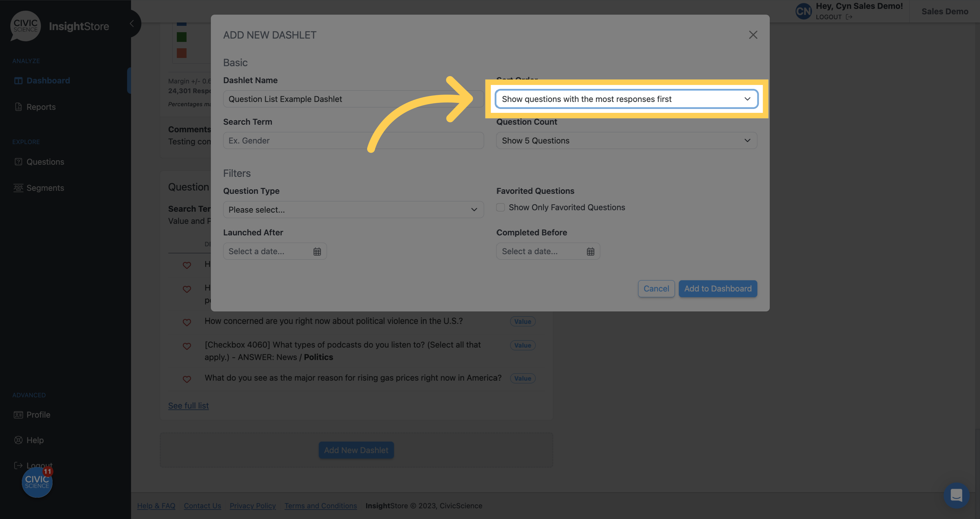The image size is (980, 519).
Task: Click the Dashlet Name input field
Action: click(353, 99)
